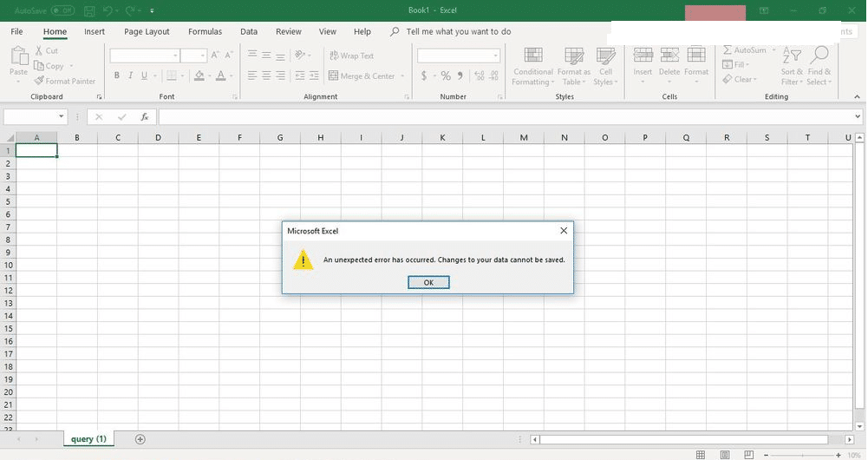Click Increase Indent icon
The image size is (868, 460).
click(x=314, y=76)
